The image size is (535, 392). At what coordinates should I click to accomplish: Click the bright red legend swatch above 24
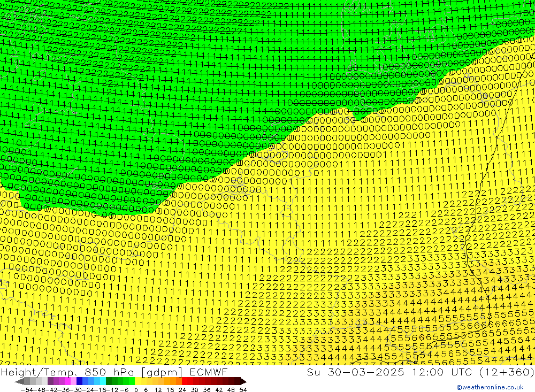pyautogui.click(x=185, y=381)
